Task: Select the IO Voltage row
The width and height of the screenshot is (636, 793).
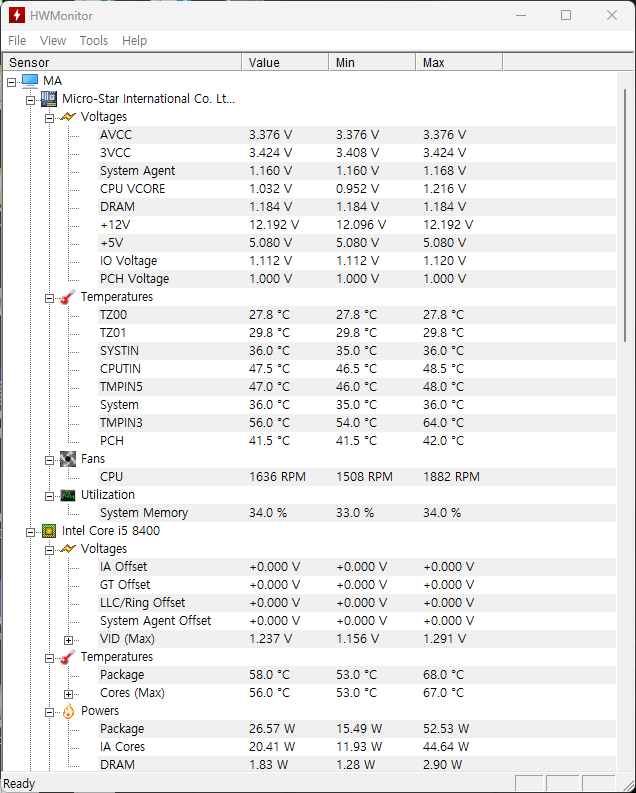Action: coord(357,261)
